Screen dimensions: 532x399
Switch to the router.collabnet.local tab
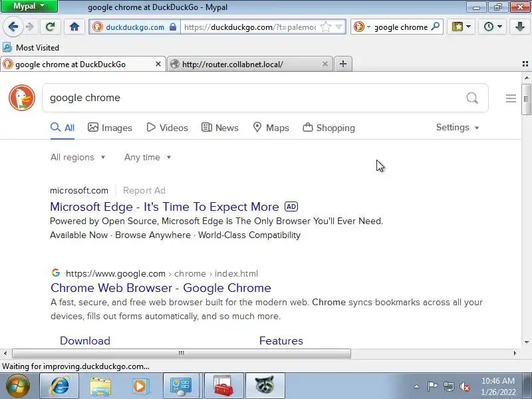(250, 64)
